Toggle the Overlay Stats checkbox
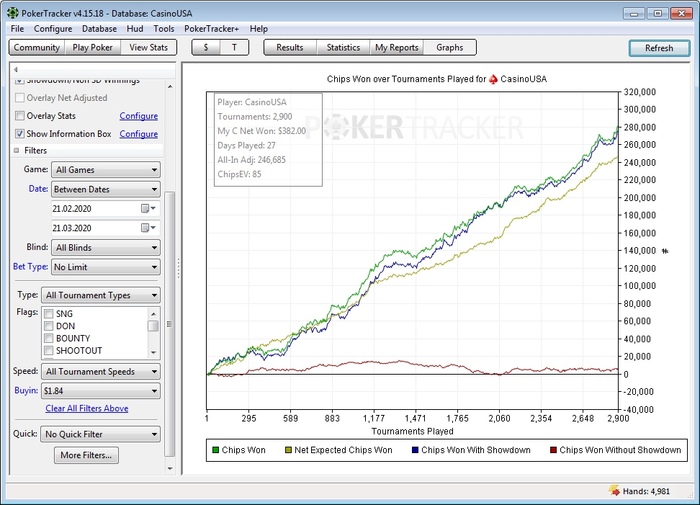Viewport: 700px width, 505px height. coord(20,116)
